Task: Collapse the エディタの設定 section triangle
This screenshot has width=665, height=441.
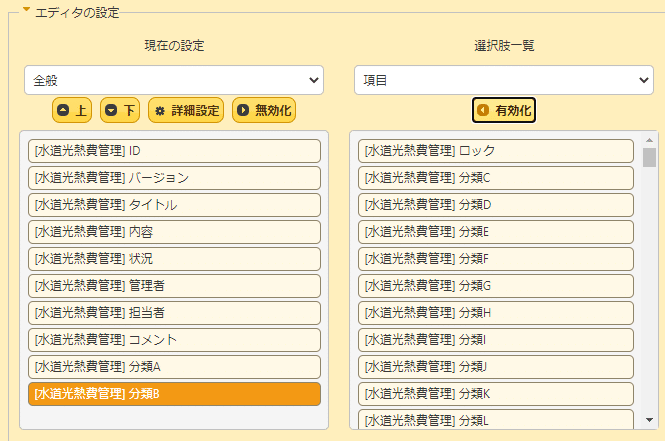Action: pyautogui.click(x=26, y=9)
